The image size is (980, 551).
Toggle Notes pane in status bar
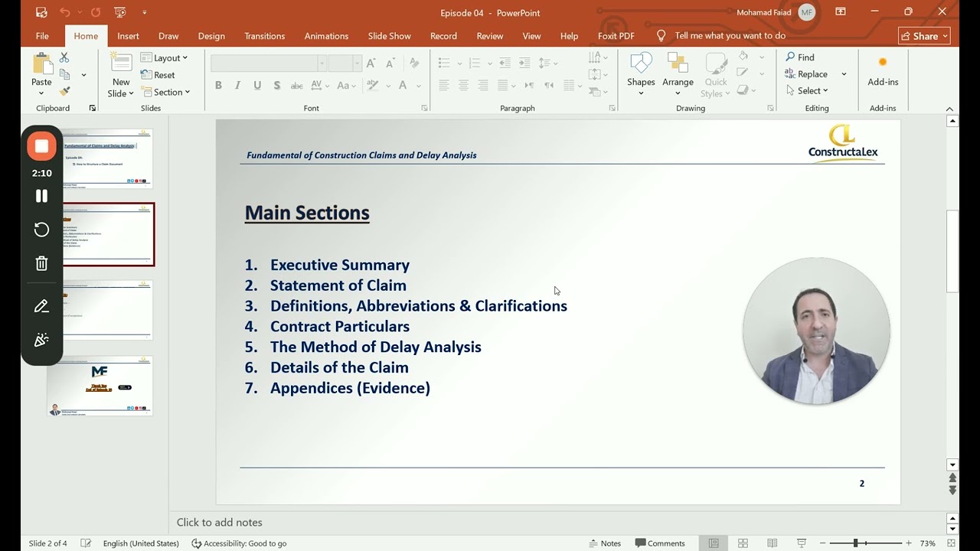[x=605, y=543]
